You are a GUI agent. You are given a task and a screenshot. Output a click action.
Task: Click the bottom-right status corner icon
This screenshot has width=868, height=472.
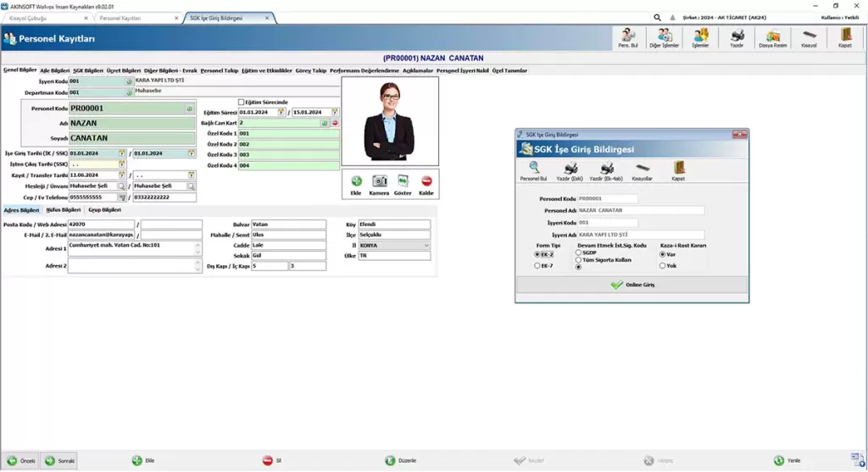pos(858,459)
